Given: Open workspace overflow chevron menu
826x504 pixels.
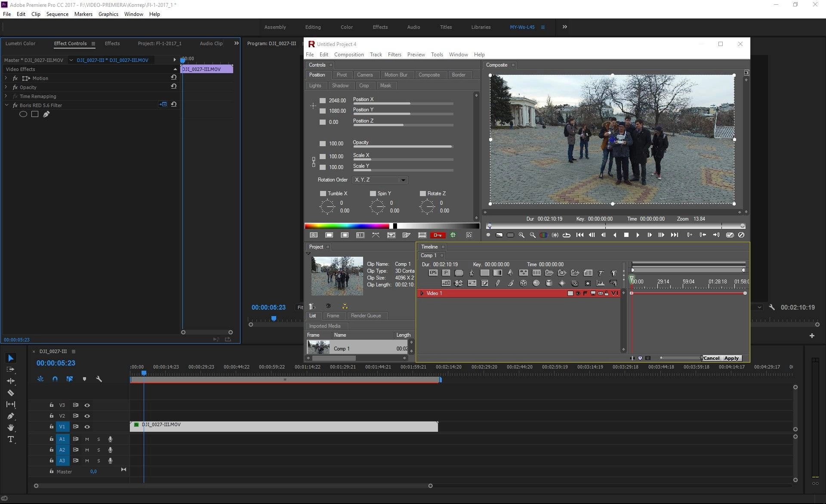Looking at the screenshot, I should 565,27.
